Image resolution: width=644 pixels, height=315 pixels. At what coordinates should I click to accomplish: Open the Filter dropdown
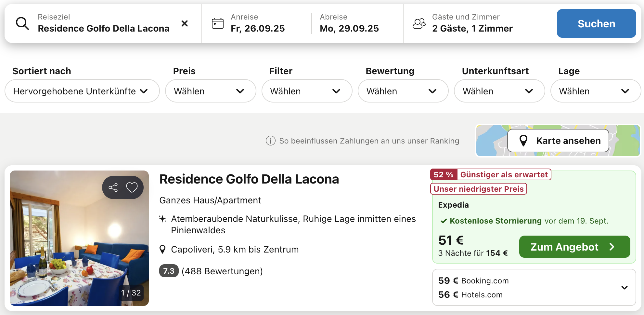(307, 91)
